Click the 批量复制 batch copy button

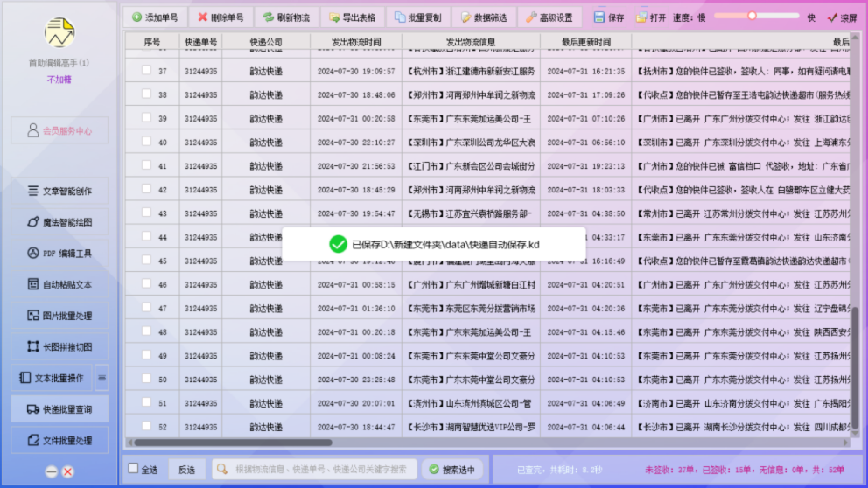[x=418, y=17]
